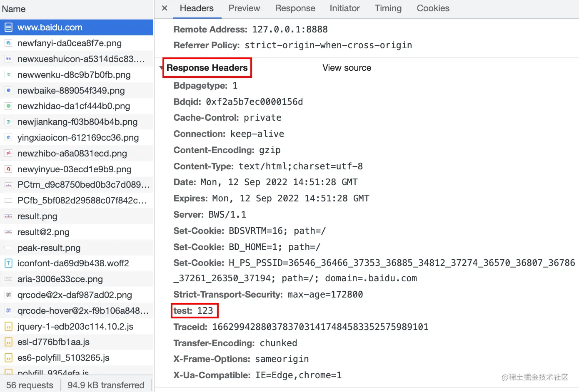Viewport: 579px width, 392px height.
Task: Click icon beside result.png
Action: pos(8,216)
